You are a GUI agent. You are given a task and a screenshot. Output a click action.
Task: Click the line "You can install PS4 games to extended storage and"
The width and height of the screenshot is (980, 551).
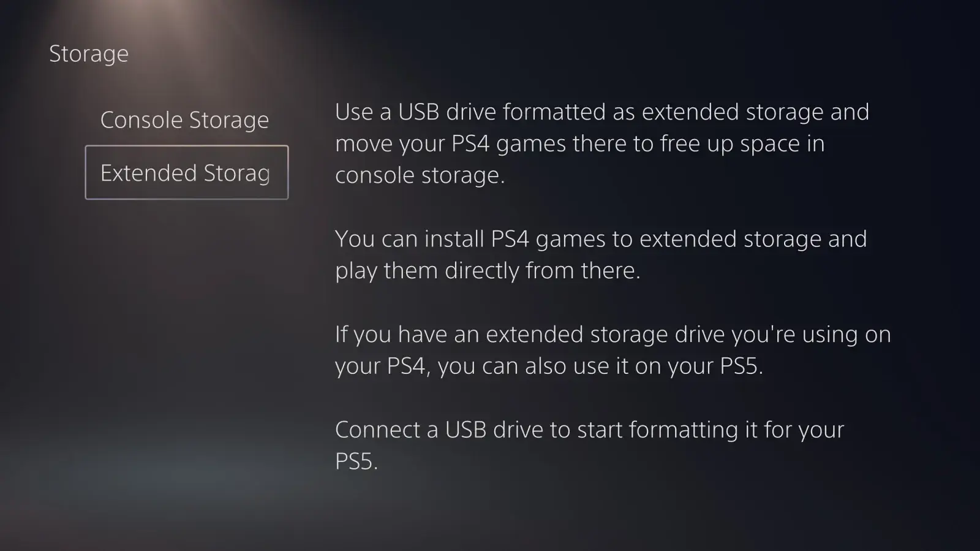point(601,239)
